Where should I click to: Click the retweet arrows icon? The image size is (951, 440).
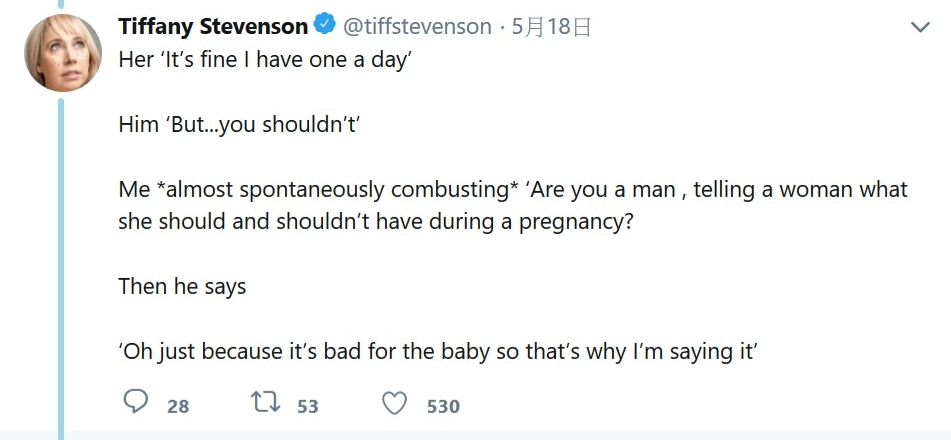point(265,403)
